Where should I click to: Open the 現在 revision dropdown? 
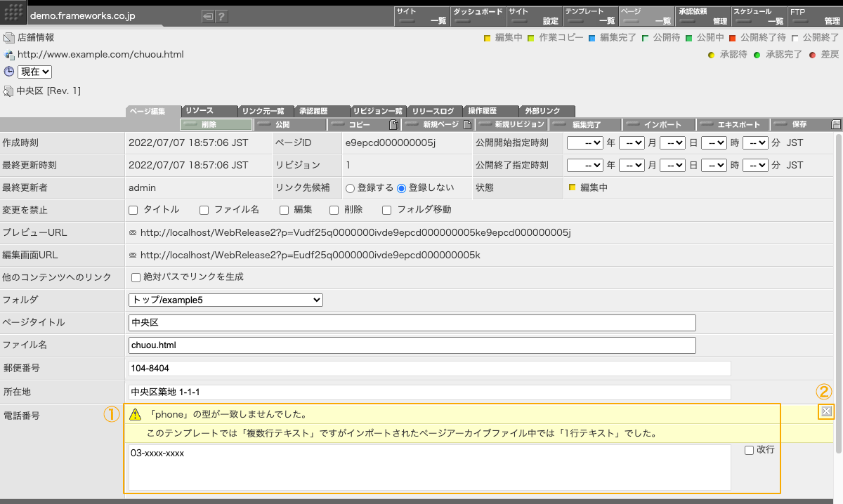(34, 71)
